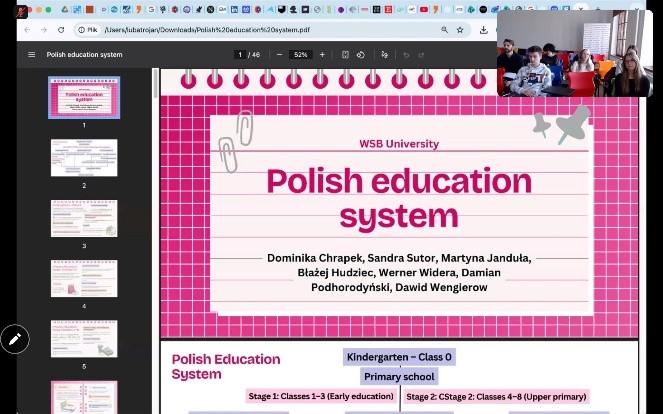Open page 4 thumbnail in sidebar

point(84,278)
